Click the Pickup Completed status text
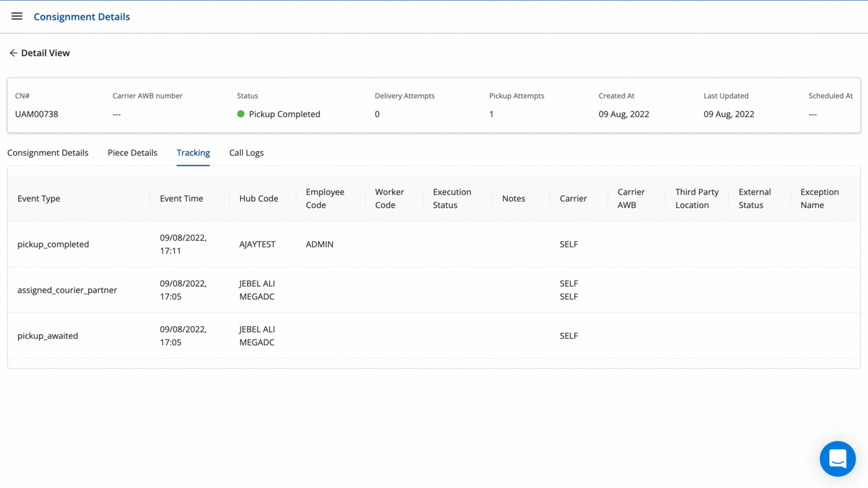Screen dimensions: 868x488 click(x=284, y=114)
